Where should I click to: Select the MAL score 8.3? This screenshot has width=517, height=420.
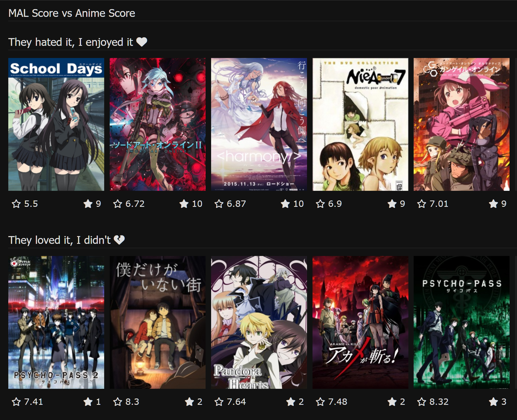click(132, 402)
